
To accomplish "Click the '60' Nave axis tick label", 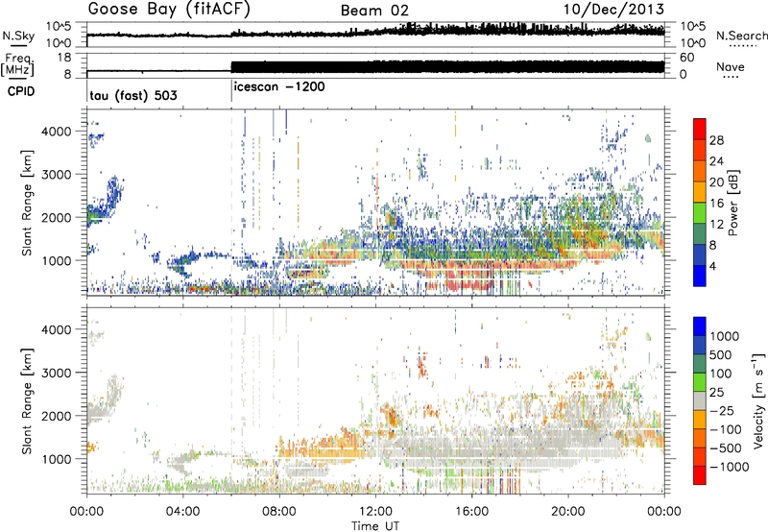I will pyautogui.click(x=687, y=58).
